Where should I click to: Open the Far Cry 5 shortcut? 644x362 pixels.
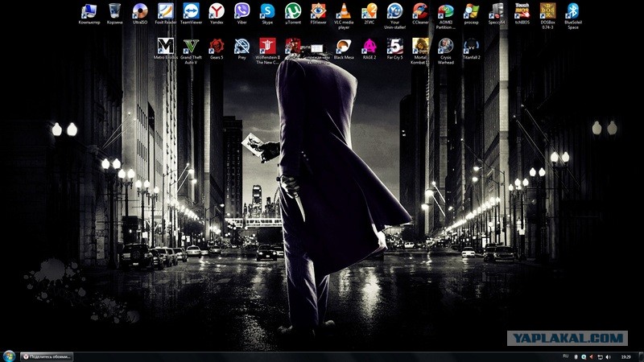pos(394,49)
